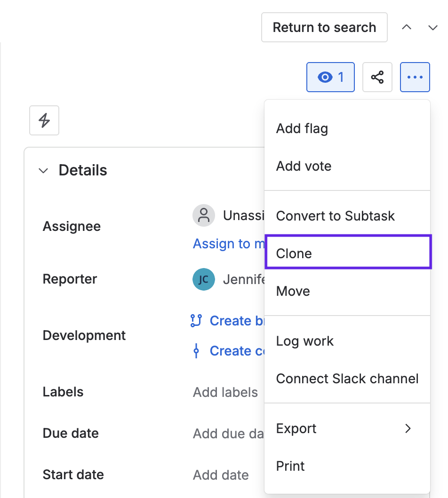Click the Start date Add date field
This screenshot has height=498, width=448.
[x=221, y=475]
